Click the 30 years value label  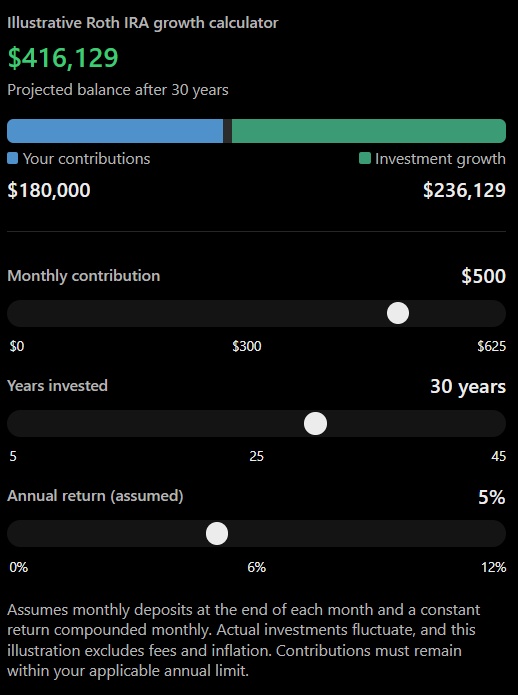coord(468,387)
